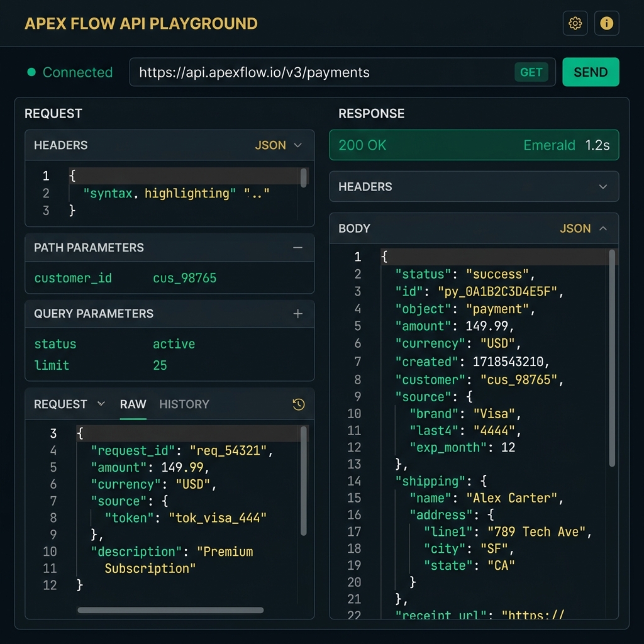This screenshot has width=644, height=644.
Task: Click the "shipping" object line in response
Action: click(441, 481)
